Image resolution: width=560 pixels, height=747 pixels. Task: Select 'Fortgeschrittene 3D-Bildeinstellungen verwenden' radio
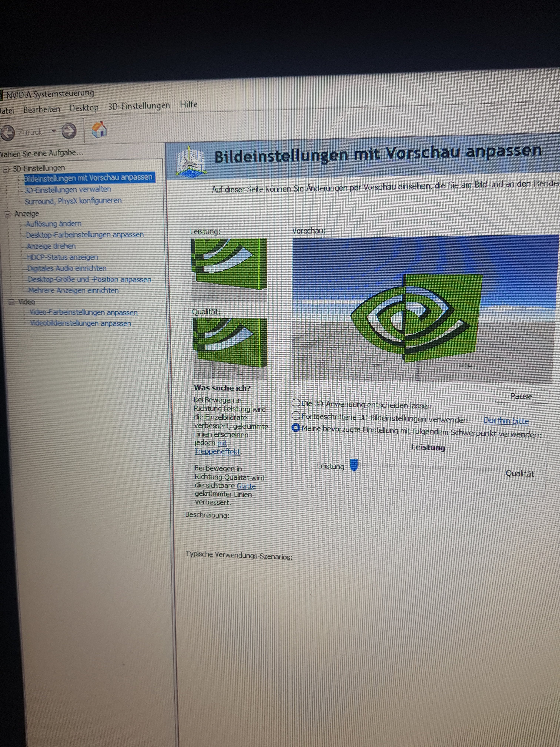[296, 415]
